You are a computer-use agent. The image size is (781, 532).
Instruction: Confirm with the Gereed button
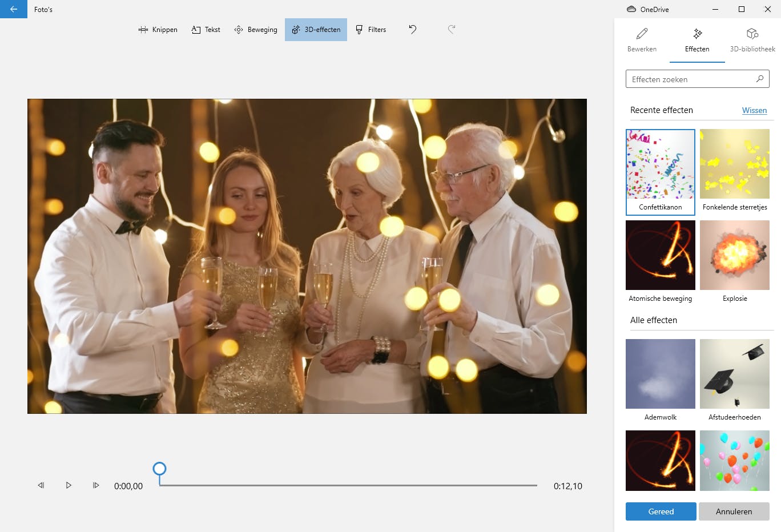(x=661, y=511)
